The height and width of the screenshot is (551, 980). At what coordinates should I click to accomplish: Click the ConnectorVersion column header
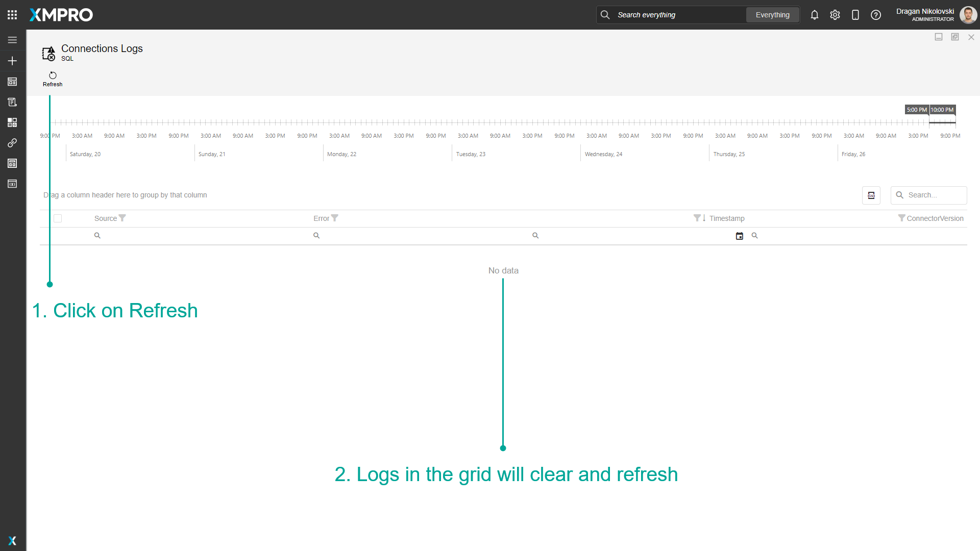coord(934,218)
